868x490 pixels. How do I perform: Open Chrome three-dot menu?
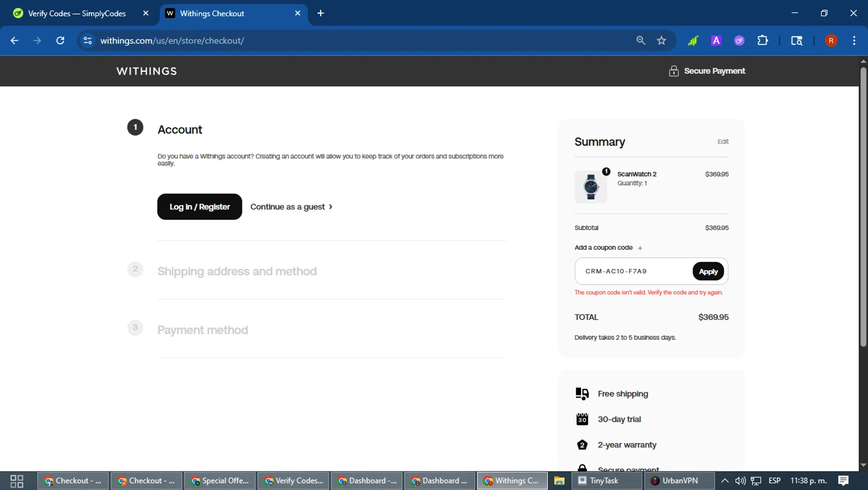coord(854,40)
